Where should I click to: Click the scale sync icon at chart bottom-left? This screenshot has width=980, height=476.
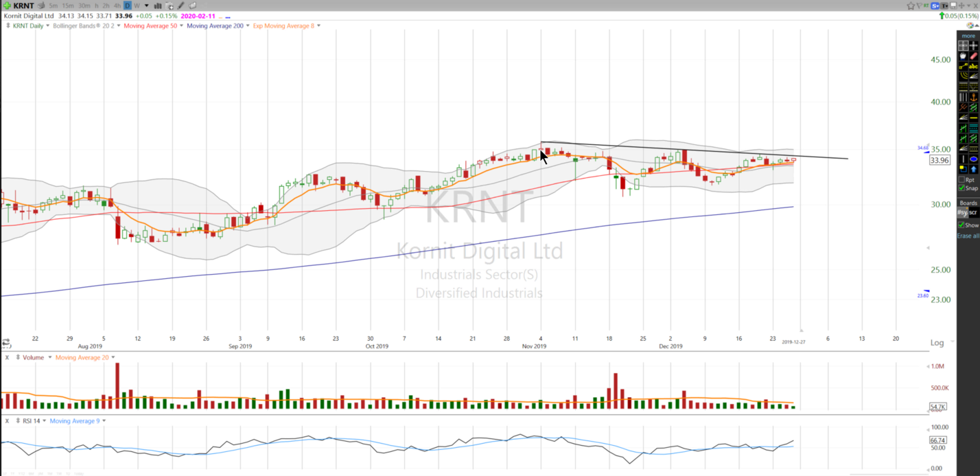[5, 342]
